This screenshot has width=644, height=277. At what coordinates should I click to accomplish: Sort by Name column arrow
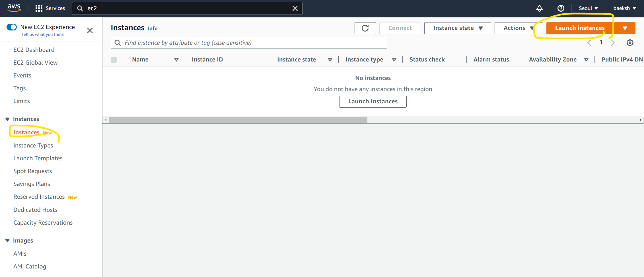click(176, 59)
